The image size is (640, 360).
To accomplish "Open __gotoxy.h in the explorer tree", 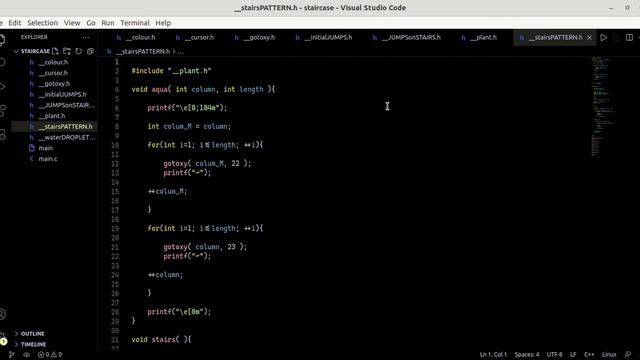I will click(x=54, y=84).
